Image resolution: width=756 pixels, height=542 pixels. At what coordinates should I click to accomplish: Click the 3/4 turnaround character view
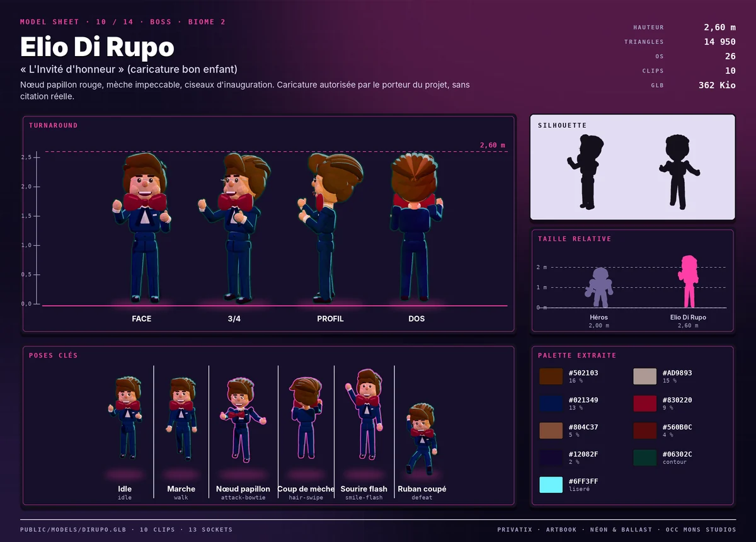click(x=234, y=227)
